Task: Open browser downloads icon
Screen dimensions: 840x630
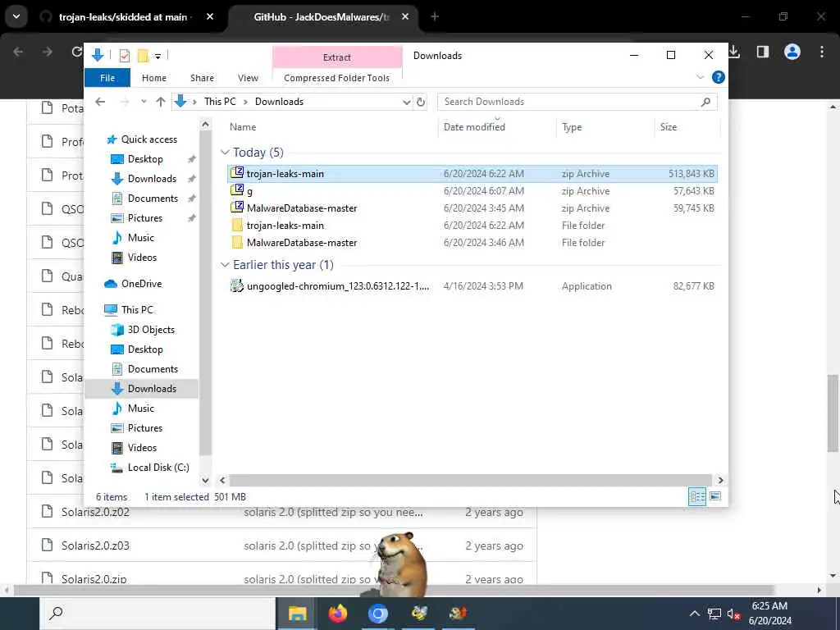Action: 734,52
